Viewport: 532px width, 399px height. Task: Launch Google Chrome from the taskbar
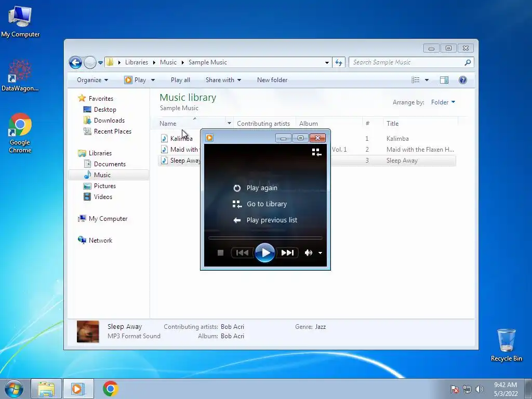point(110,389)
